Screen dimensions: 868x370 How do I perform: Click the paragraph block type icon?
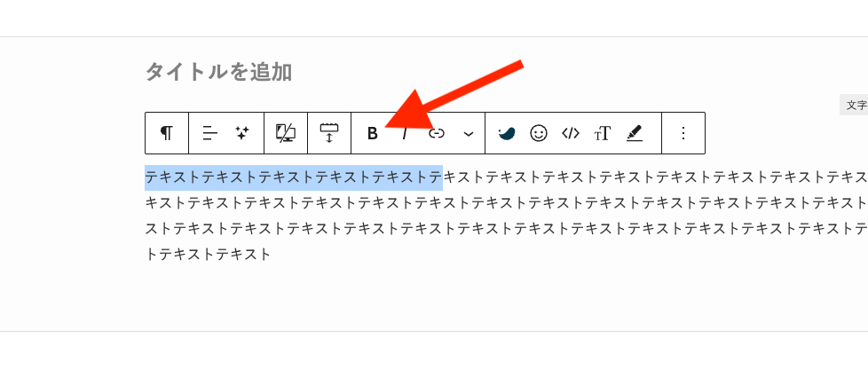pos(167,133)
